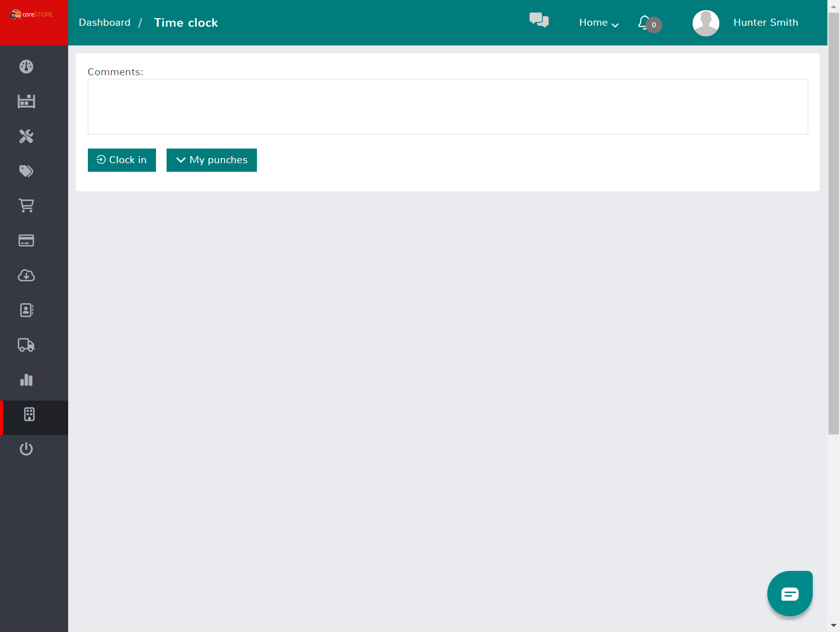Click the Clock in button
This screenshot has height=632, width=840.
click(122, 160)
